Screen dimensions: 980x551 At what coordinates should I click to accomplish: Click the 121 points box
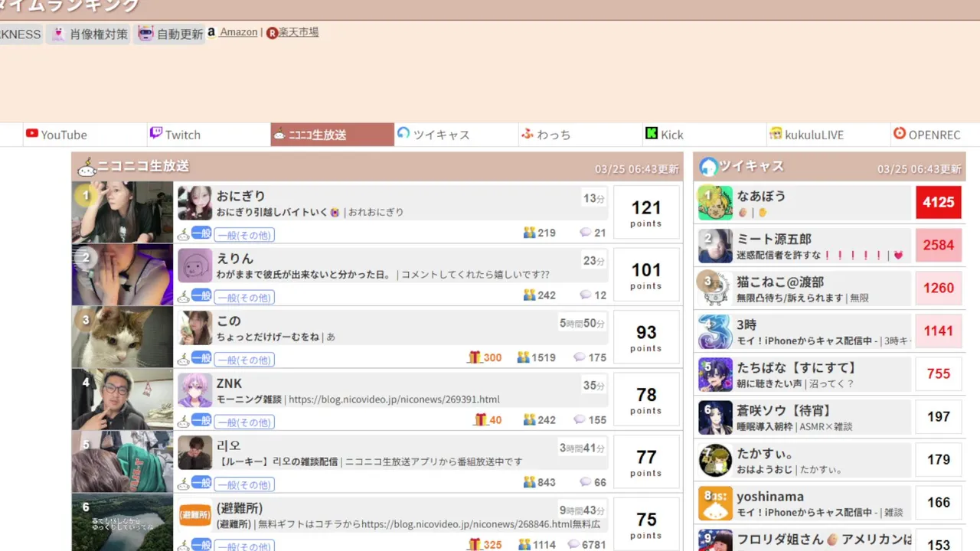(x=646, y=212)
